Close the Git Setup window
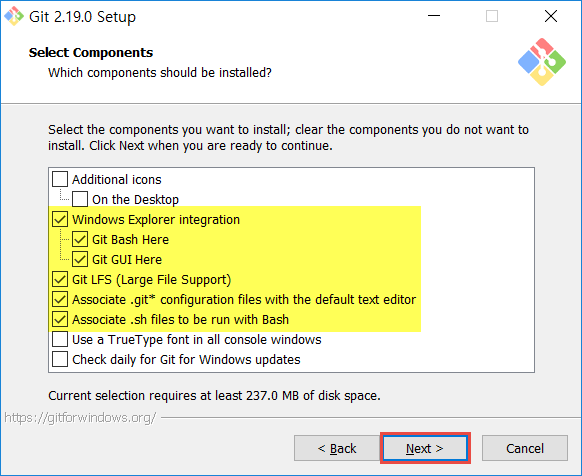582x476 pixels. tap(551, 16)
